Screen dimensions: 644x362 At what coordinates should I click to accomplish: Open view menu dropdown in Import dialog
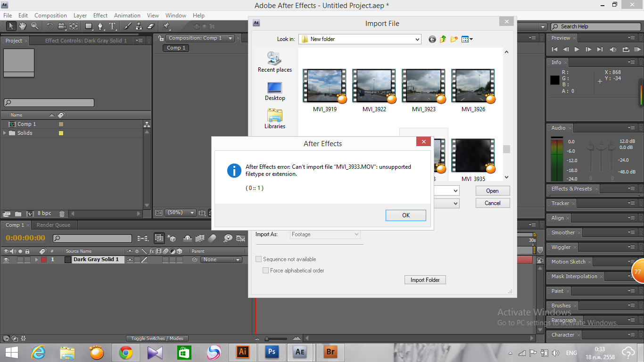467,39
